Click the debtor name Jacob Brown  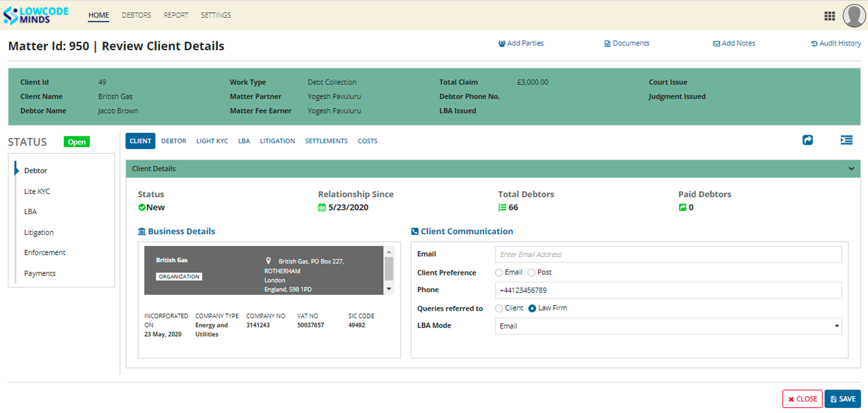[118, 111]
